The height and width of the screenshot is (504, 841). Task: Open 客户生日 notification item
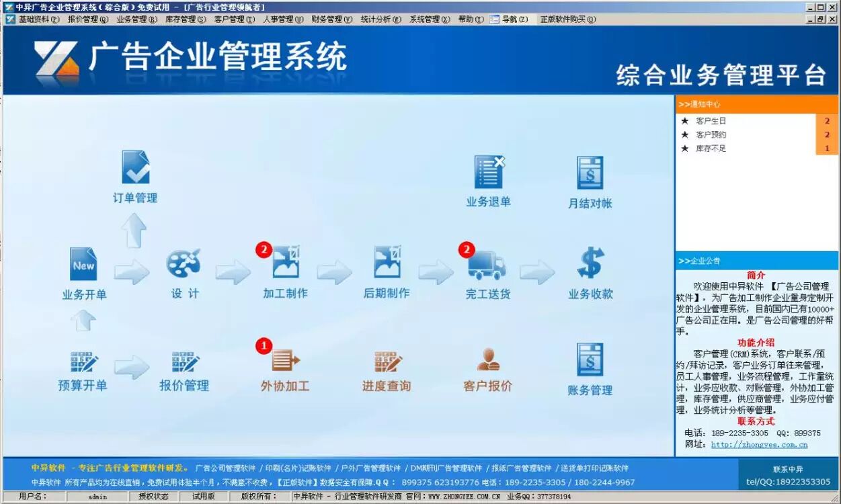[711, 121]
